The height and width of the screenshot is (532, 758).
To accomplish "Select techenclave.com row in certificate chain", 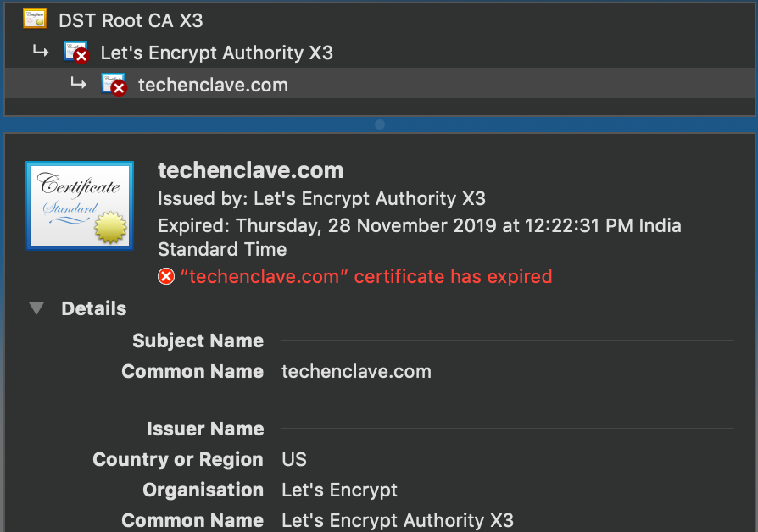I will (x=380, y=83).
